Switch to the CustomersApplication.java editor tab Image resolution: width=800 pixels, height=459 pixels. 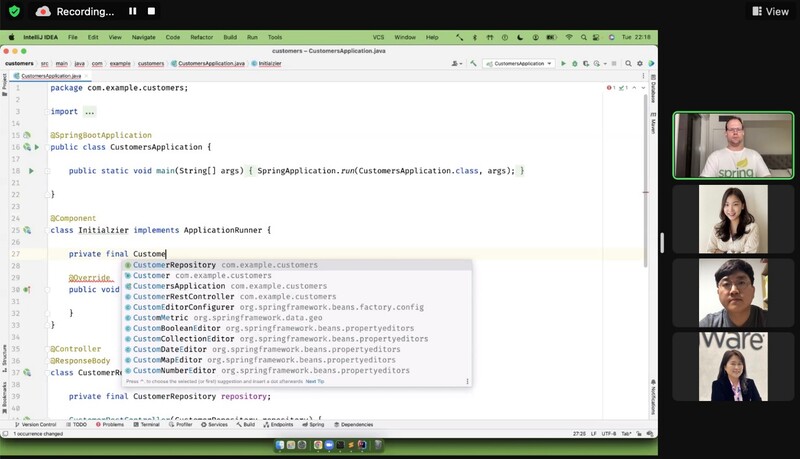(50, 75)
